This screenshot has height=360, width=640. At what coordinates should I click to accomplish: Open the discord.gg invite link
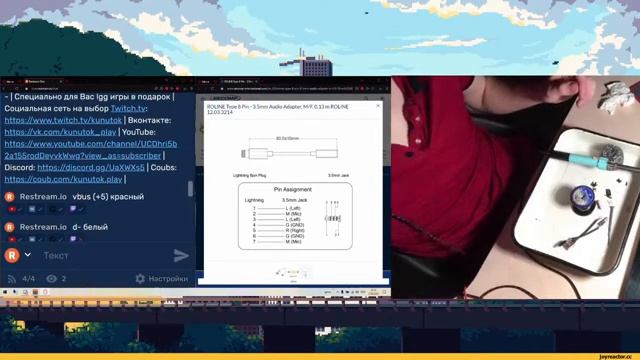(x=91, y=168)
